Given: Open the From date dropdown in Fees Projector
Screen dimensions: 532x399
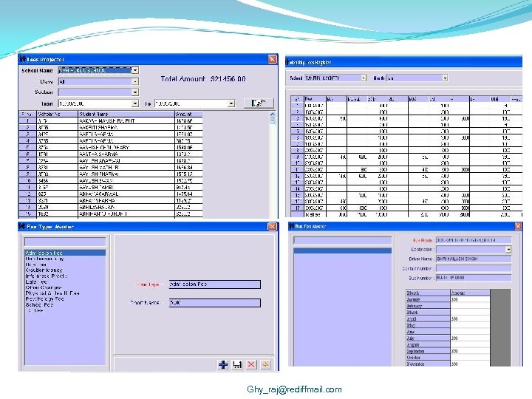Looking at the screenshot, I should (x=134, y=103).
